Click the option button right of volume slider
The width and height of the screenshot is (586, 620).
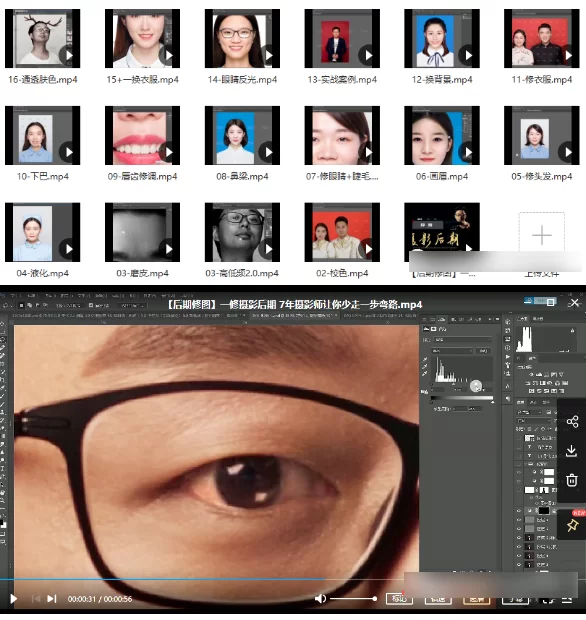pos(399,599)
